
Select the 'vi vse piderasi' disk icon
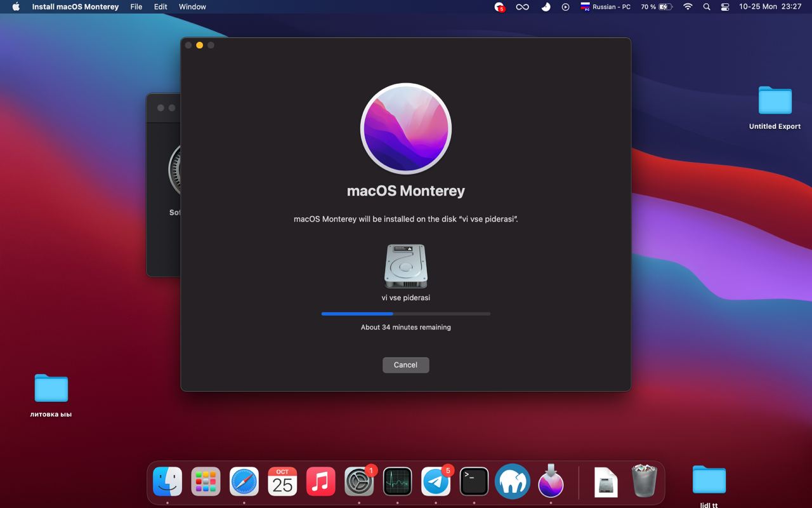coord(406,266)
